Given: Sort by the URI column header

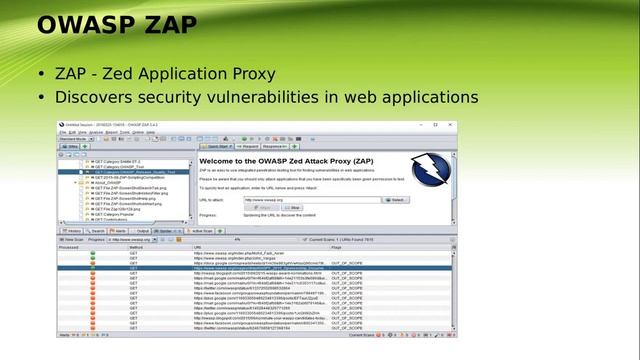Looking at the screenshot, I should click(261, 247).
